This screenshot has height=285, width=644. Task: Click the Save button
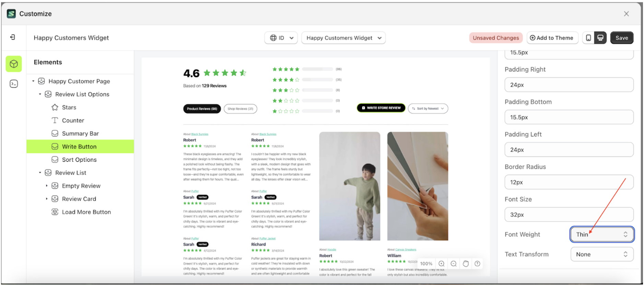pyautogui.click(x=621, y=38)
